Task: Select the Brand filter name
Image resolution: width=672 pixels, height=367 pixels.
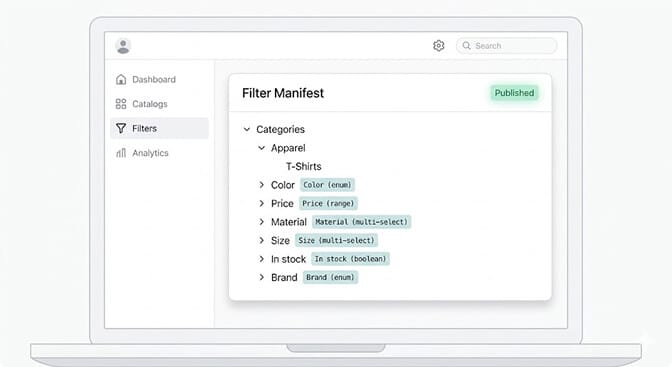Action: point(284,277)
